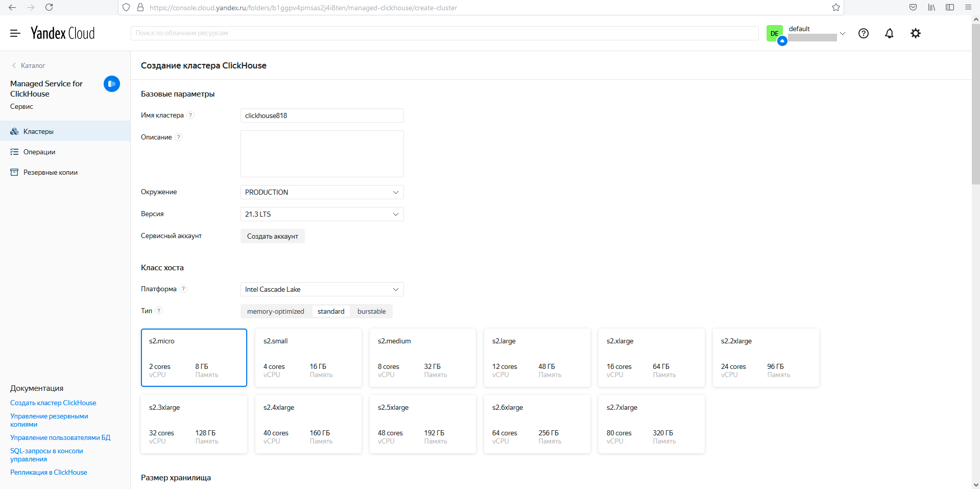
Task: Open Управление пользователями БД link
Action: click(x=60, y=437)
